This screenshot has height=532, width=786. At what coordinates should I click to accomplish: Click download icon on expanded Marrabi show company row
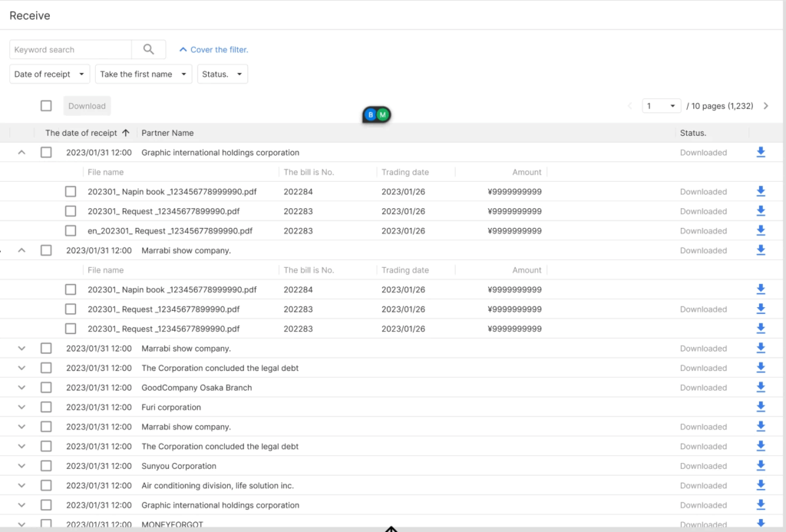761,249
